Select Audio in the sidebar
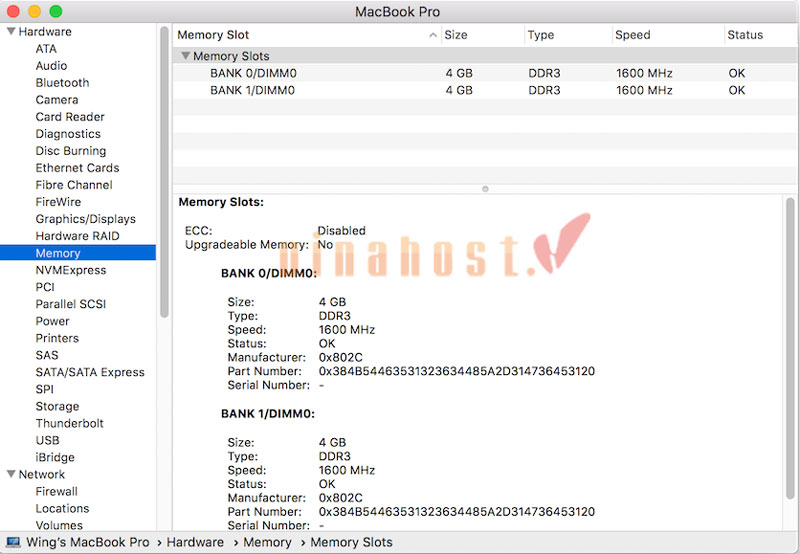 tap(51, 66)
